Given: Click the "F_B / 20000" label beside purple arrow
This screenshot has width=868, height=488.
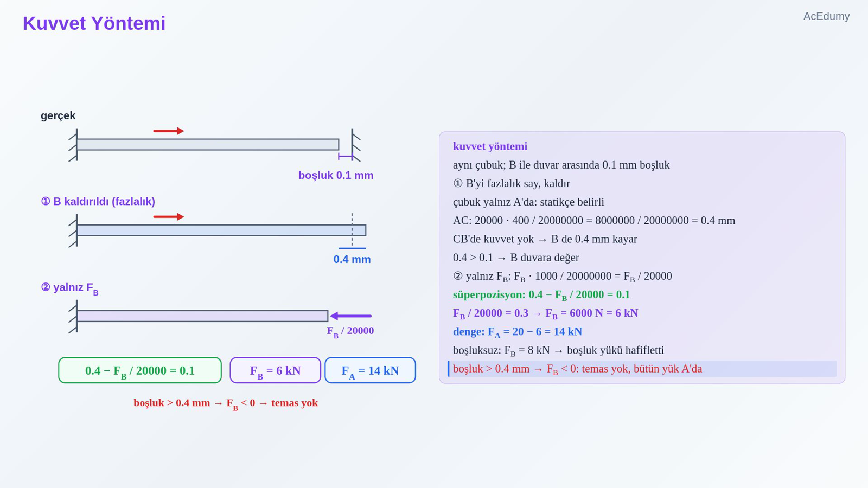Looking at the screenshot, I should pyautogui.click(x=350, y=331).
